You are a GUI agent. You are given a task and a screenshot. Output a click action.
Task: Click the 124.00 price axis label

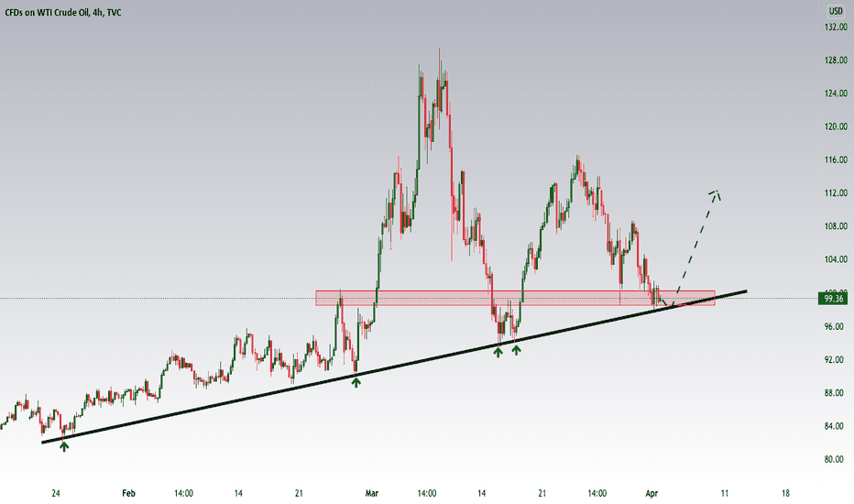[x=836, y=93]
